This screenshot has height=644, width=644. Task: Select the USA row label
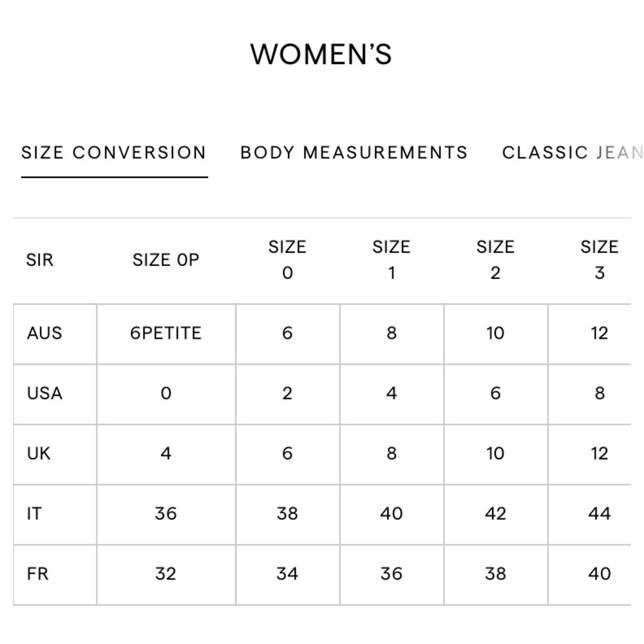pos(44,393)
